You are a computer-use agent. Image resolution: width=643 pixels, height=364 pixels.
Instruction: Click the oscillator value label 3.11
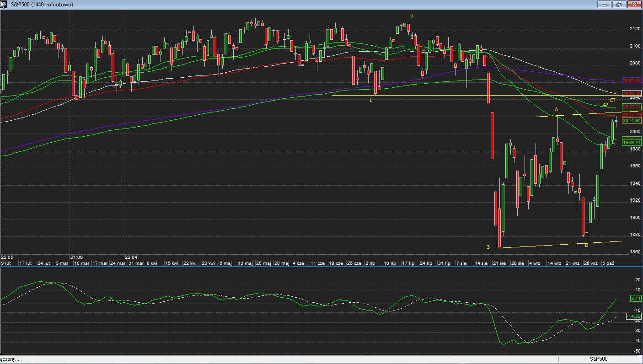pyautogui.click(x=636, y=298)
